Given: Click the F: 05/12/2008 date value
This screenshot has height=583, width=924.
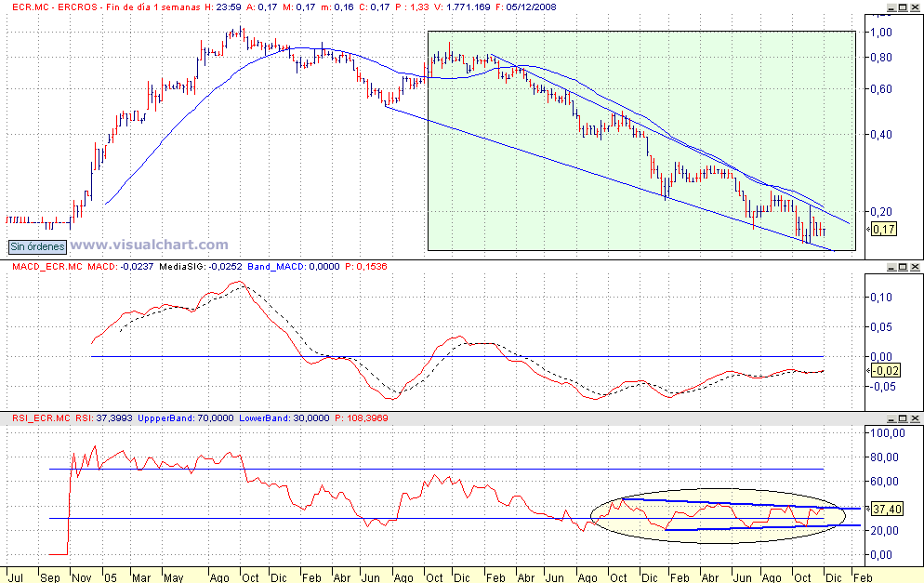Looking at the screenshot, I should pyautogui.click(x=527, y=7).
